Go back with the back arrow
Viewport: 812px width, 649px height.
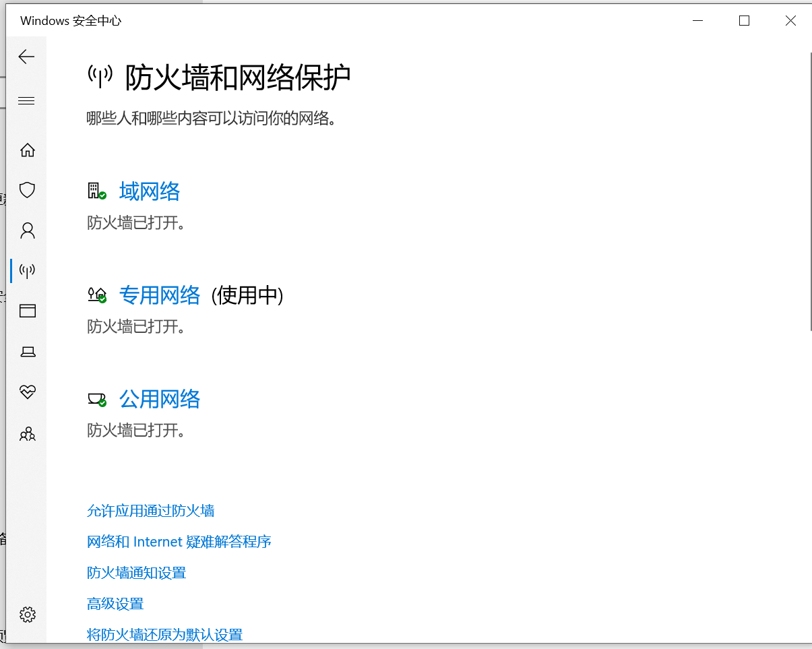pyautogui.click(x=26, y=57)
